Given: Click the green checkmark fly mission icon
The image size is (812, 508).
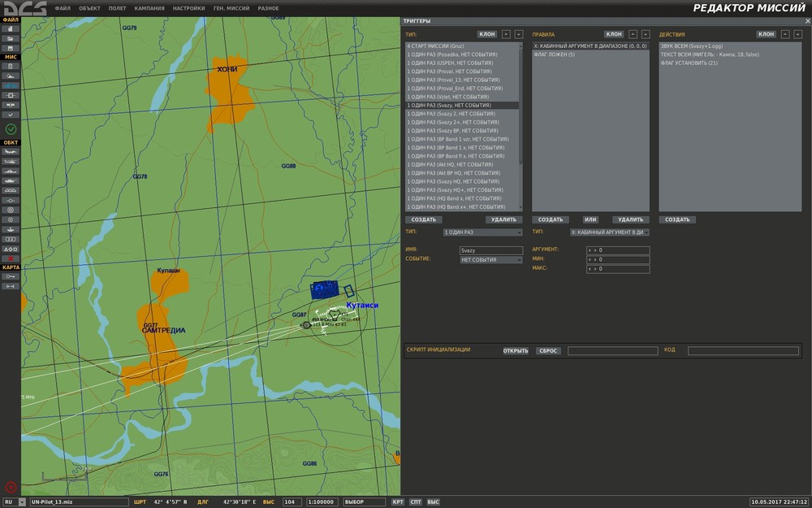Looking at the screenshot, I should coord(11,129).
